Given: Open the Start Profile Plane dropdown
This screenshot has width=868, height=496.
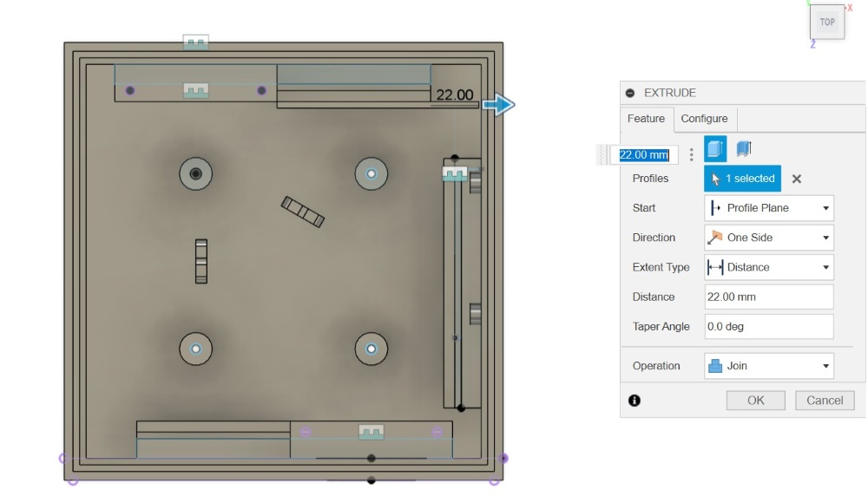Looking at the screenshot, I should pyautogui.click(x=769, y=208).
